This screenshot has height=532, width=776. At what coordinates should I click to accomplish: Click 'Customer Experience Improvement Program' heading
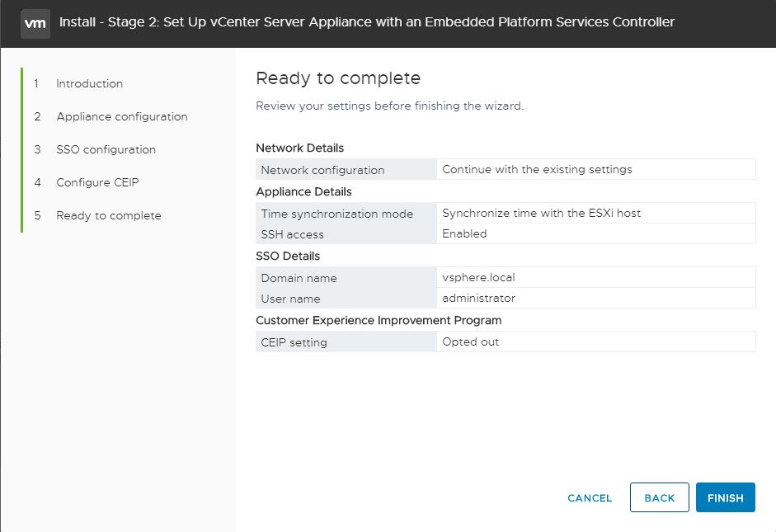click(x=379, y=320)
